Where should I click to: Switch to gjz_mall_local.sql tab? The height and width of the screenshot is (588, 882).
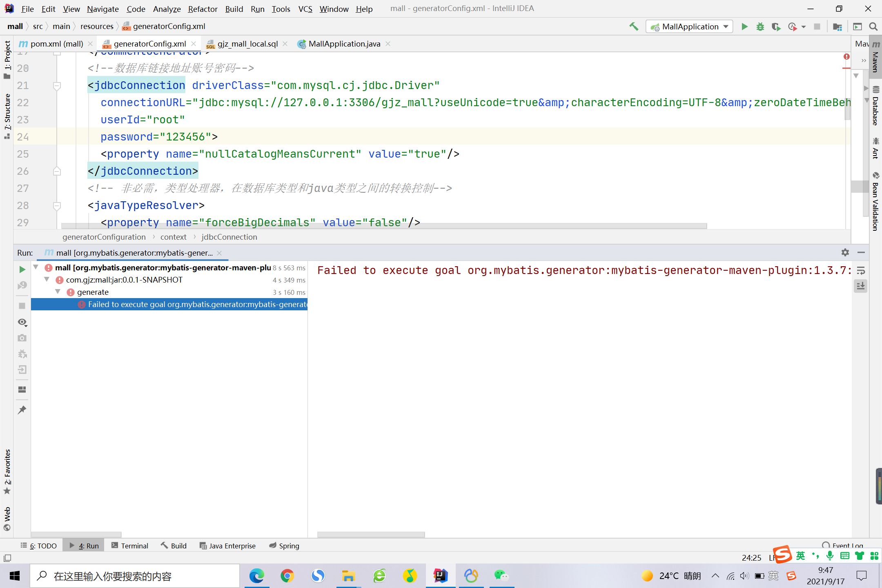pyautogui.click(x=247, y=44)
